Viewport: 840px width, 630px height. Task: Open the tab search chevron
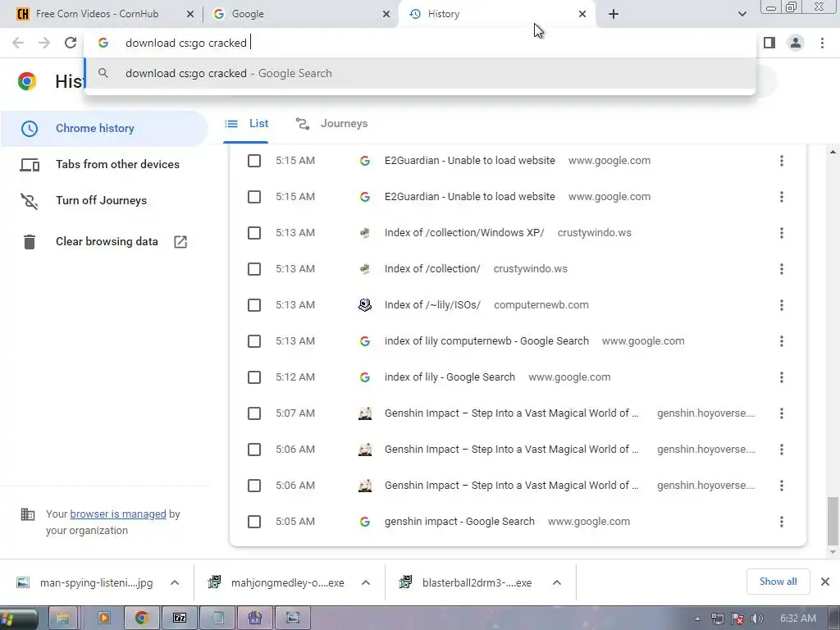coord(742,14)
